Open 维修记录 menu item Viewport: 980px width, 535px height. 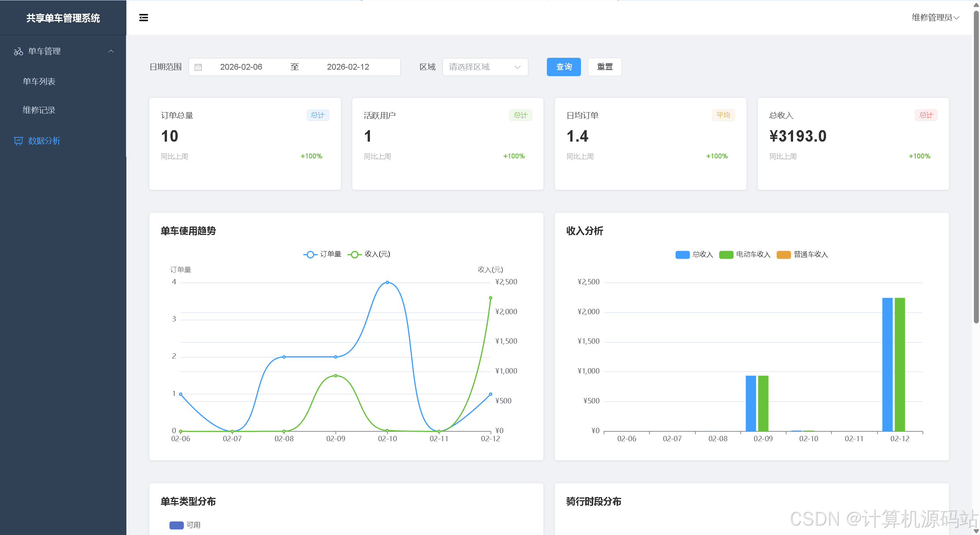pyautogui.click(x=39, y=110)
